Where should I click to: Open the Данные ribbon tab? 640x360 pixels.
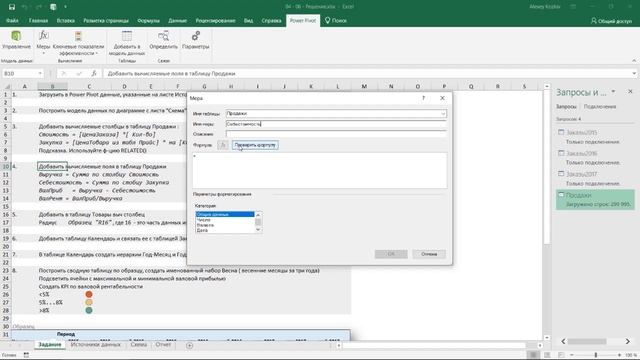pyautogui.click(x=178, y=20)
